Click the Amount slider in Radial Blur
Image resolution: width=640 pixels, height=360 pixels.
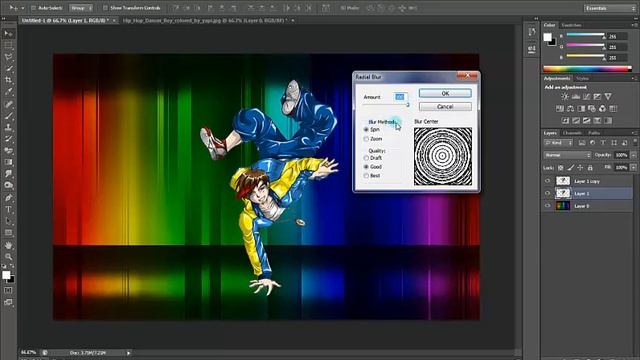(386, 105)
